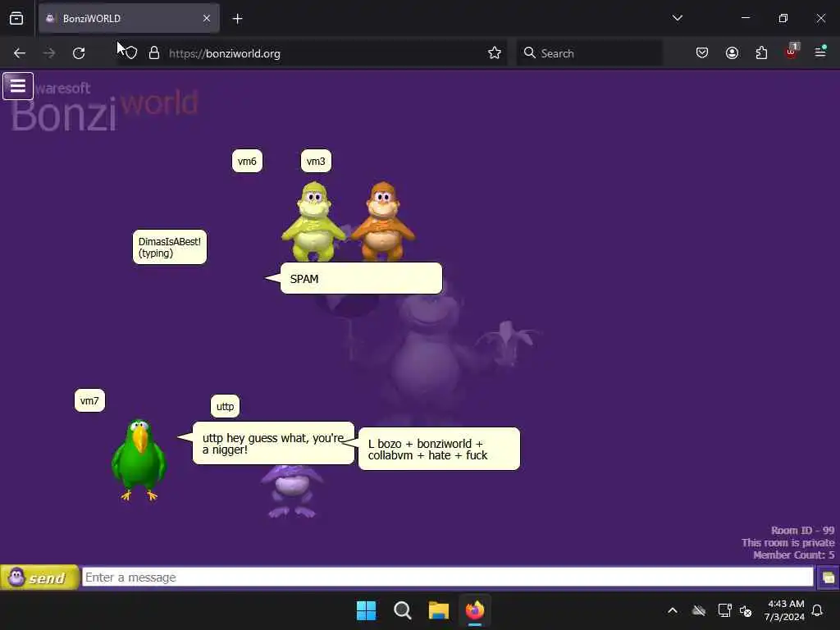Screen dimensions: 840x630
Task: Click the network display tray icon
Action: point(724,610)
